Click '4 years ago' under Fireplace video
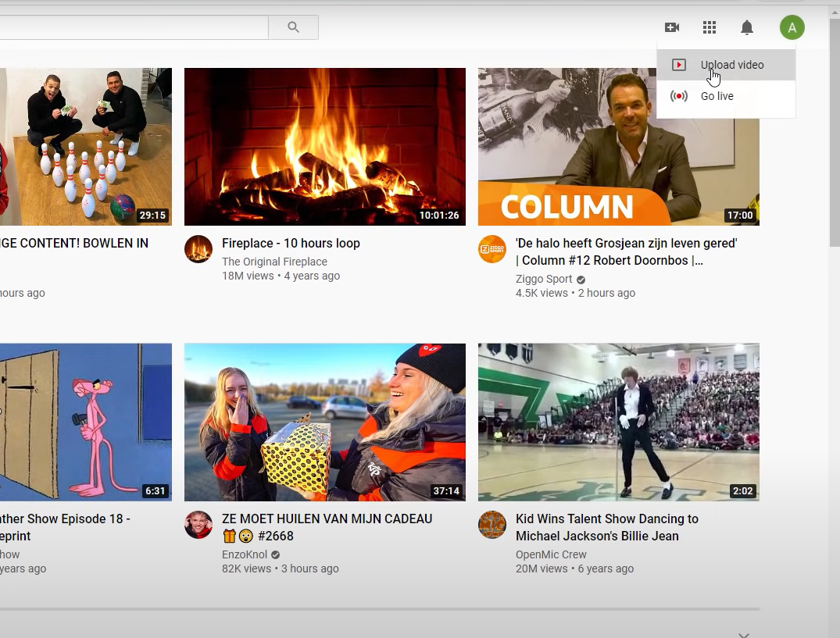The image size is (840, 638). tap(312, 276)
